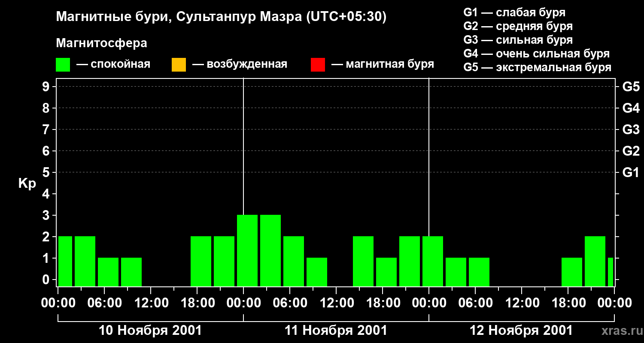Click the orange 'возбужденная' legend swatch
Image resolution: width=644 pixels, height=343 pixels.
point(179,64)
